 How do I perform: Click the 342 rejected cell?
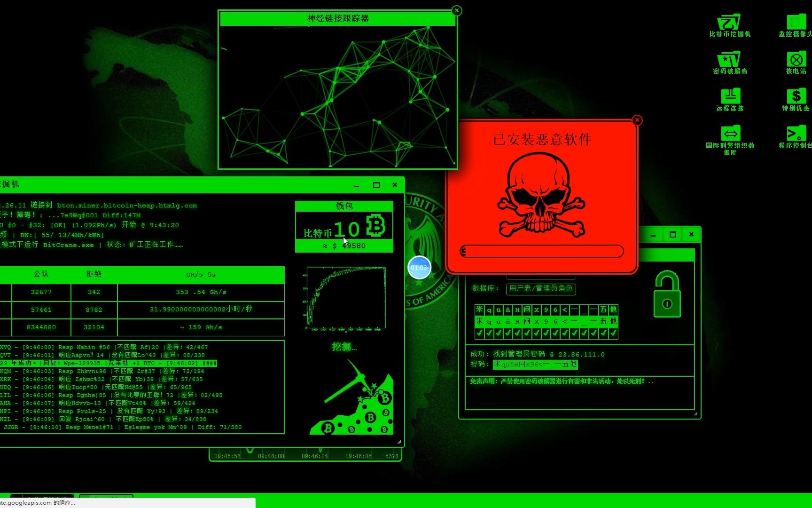[94, 292]
